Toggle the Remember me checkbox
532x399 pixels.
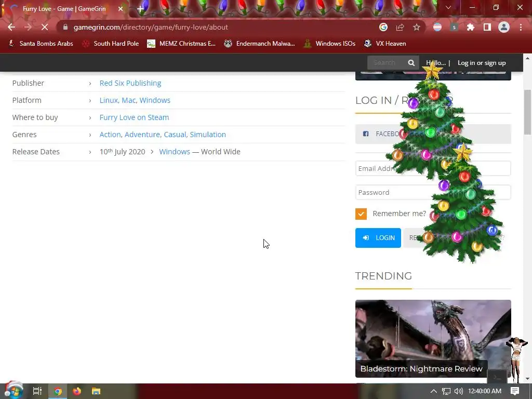point(361,214)
